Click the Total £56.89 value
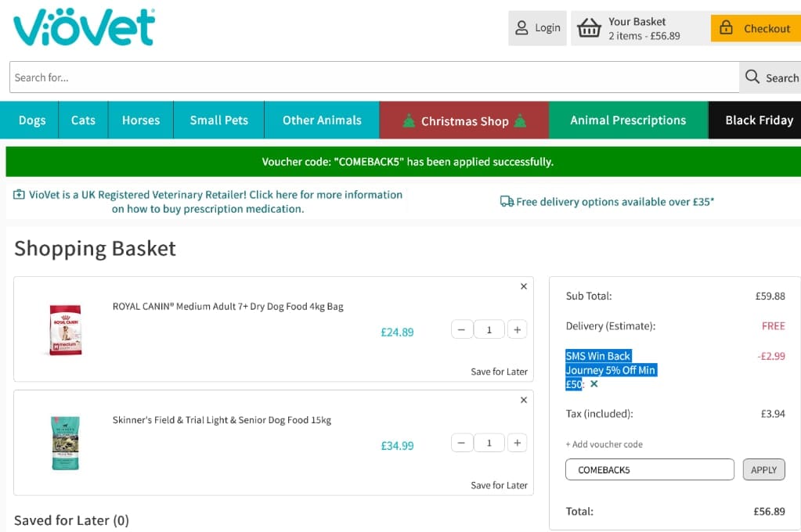The image size is (801, 532). (770, 511)
